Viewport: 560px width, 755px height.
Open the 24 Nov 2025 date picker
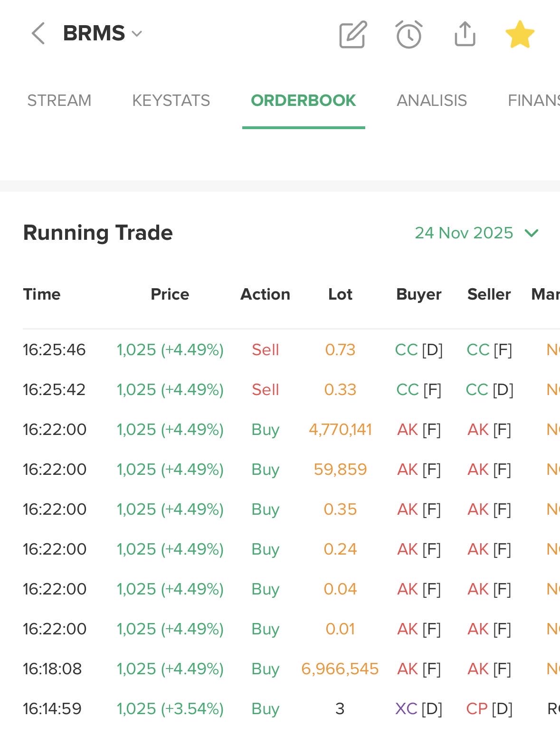click(x=476, y=233)
